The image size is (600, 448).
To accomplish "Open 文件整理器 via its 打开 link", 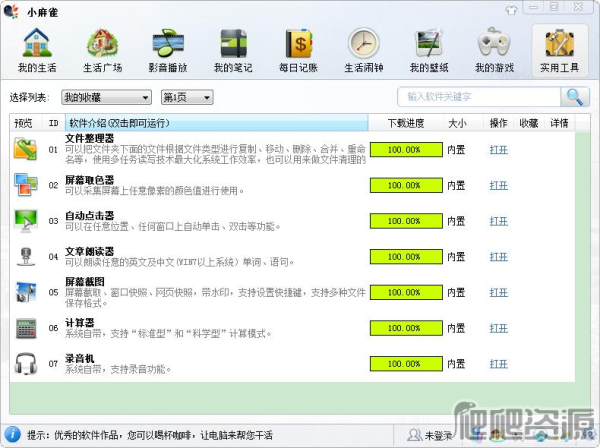I will pyautogui.click(x=499, y=150).
